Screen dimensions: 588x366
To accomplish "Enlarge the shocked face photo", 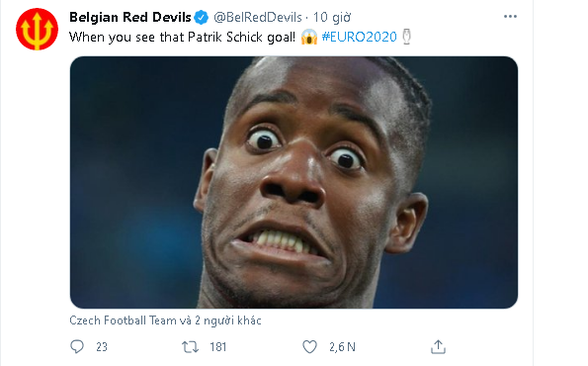I will 294,182.
